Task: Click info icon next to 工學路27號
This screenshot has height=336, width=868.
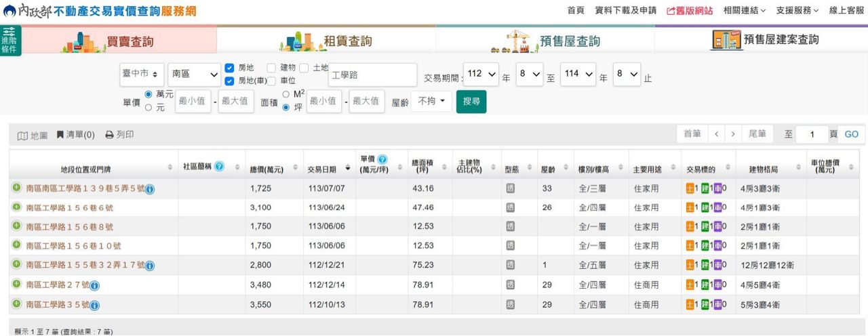Action: point(94,286)
